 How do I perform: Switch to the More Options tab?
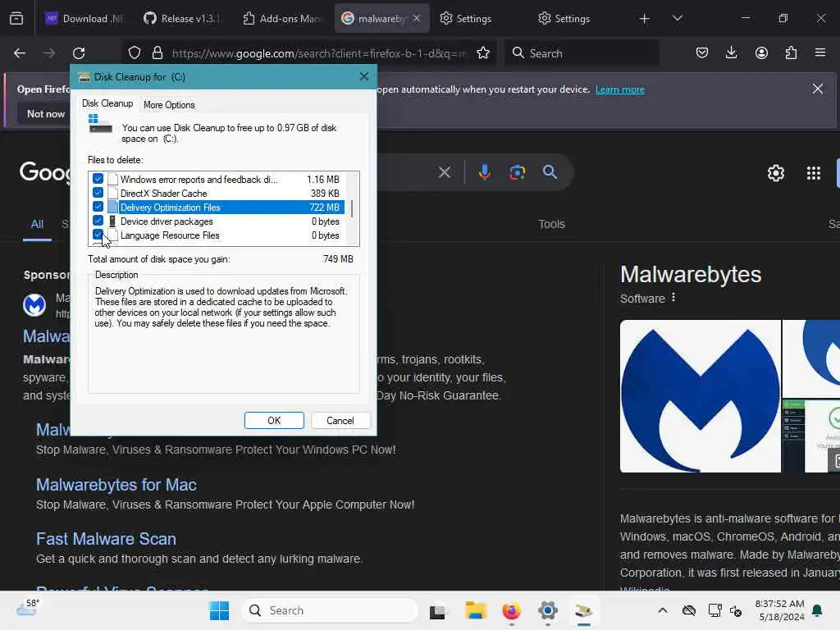[169, 105]
